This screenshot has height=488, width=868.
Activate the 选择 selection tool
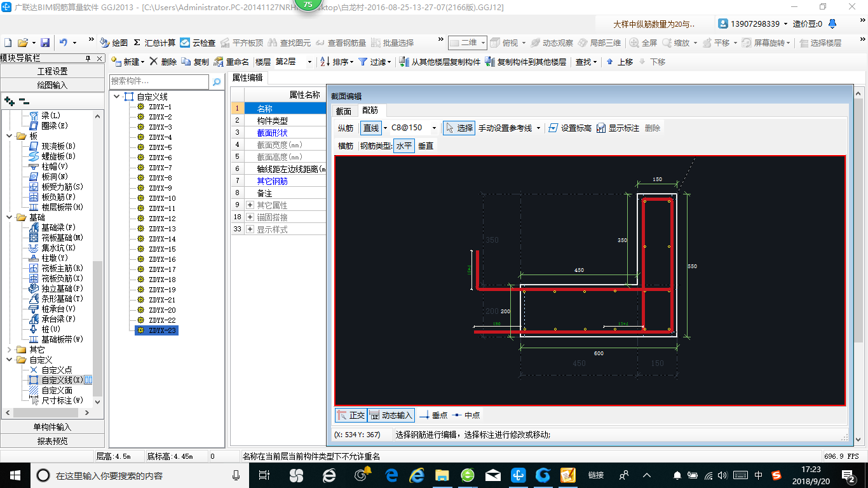pos(459,128)
